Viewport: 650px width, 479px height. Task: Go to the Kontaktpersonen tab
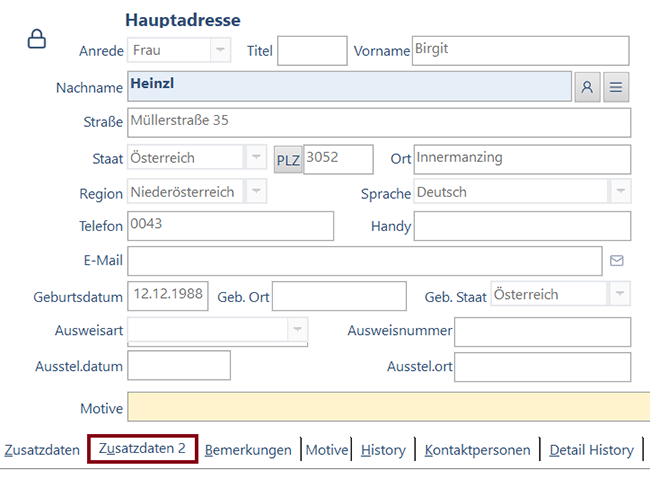[x=477, y=450]
